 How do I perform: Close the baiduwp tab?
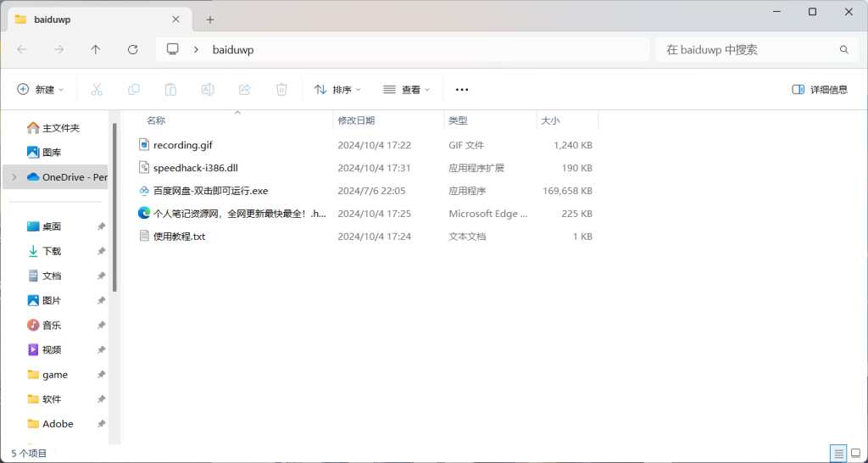point(175,20)
